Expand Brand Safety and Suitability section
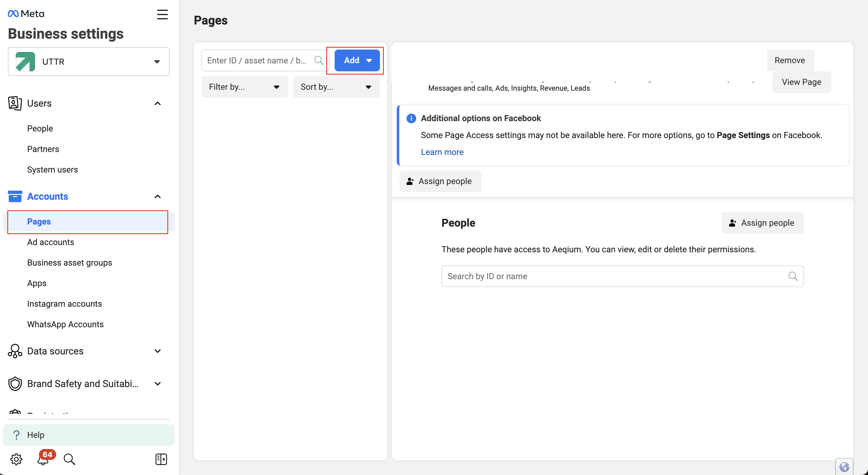This screenshot has width=868, height=475. [x=157, y=384]
